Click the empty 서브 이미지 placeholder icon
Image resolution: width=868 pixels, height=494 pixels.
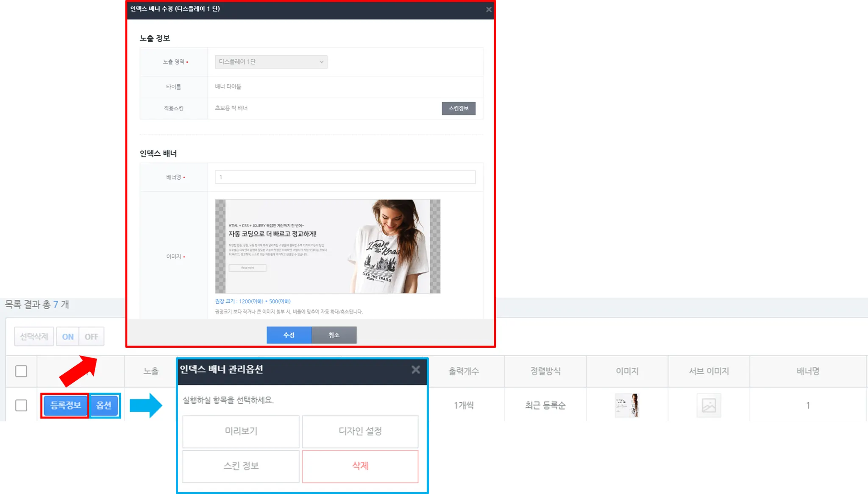click(x=709, y=405)
